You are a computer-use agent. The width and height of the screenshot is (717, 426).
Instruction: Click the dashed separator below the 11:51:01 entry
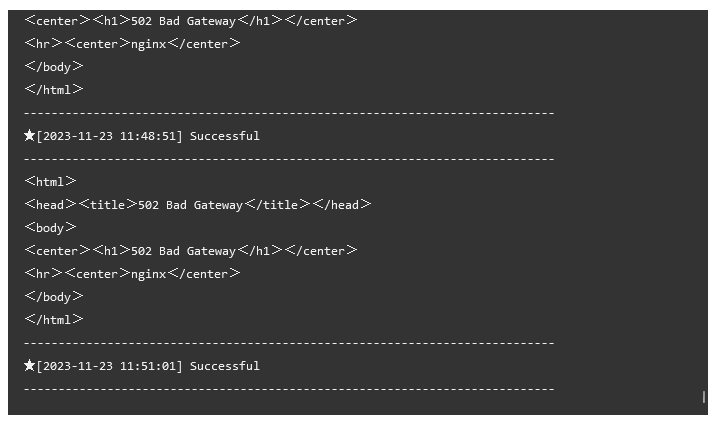(288, 389)
